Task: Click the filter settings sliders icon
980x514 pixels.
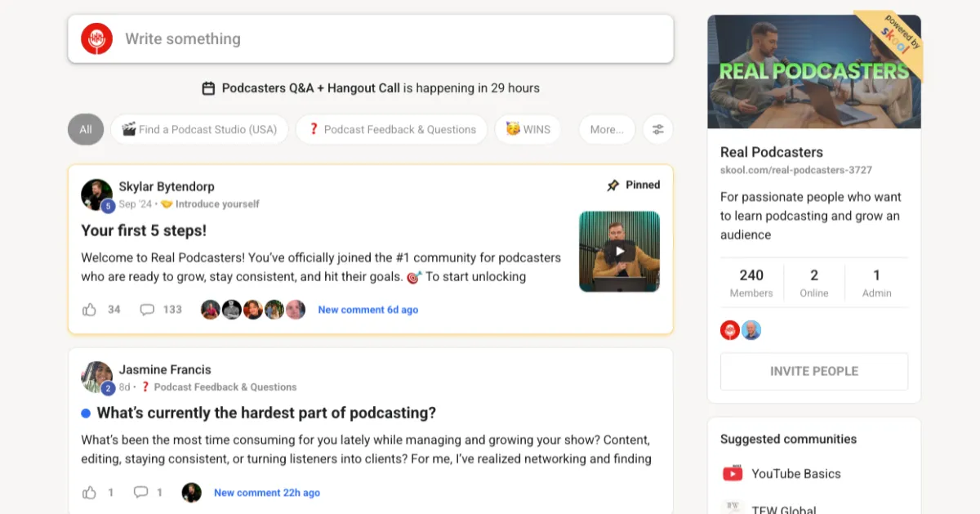Action: point(657,129)
